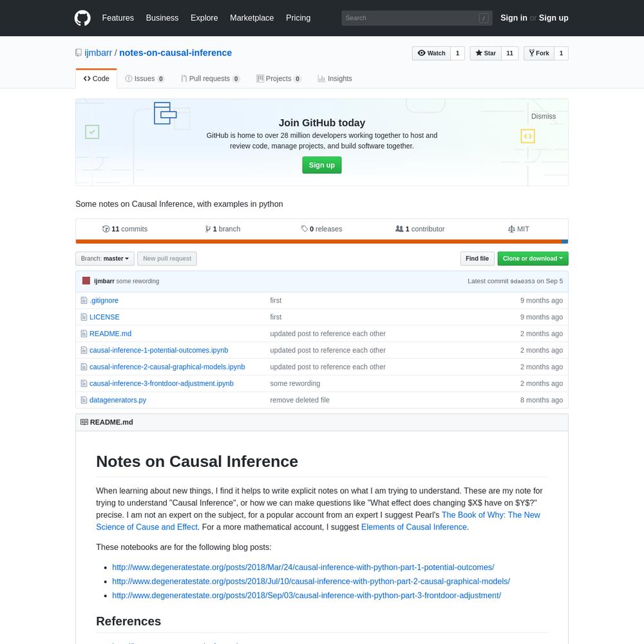Click the repository book icon beside ijmbarr
The width and height of the screenshot is (644, 644).
tap(79, 53)
